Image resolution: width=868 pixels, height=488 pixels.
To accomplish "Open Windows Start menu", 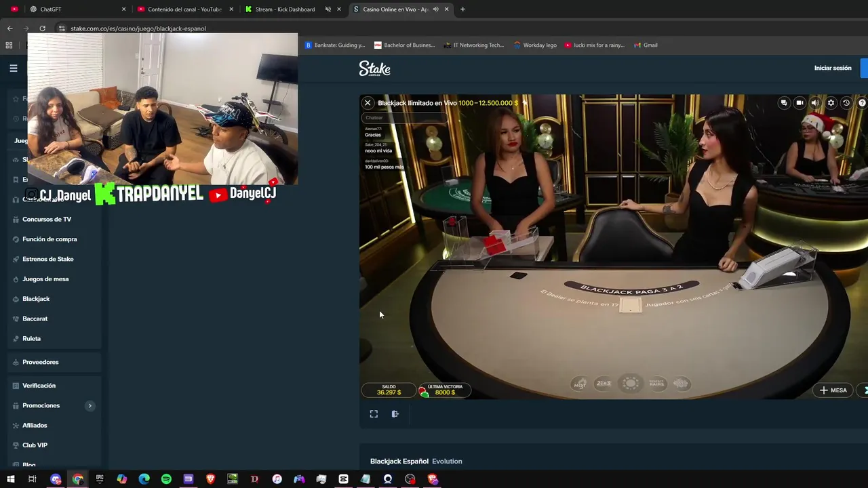I will [10, 479].
